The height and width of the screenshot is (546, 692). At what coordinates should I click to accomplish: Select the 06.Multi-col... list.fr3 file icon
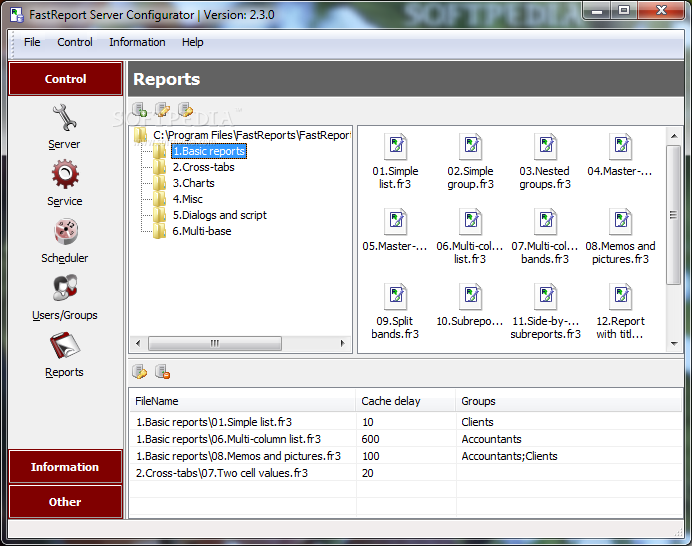[470, 221]
